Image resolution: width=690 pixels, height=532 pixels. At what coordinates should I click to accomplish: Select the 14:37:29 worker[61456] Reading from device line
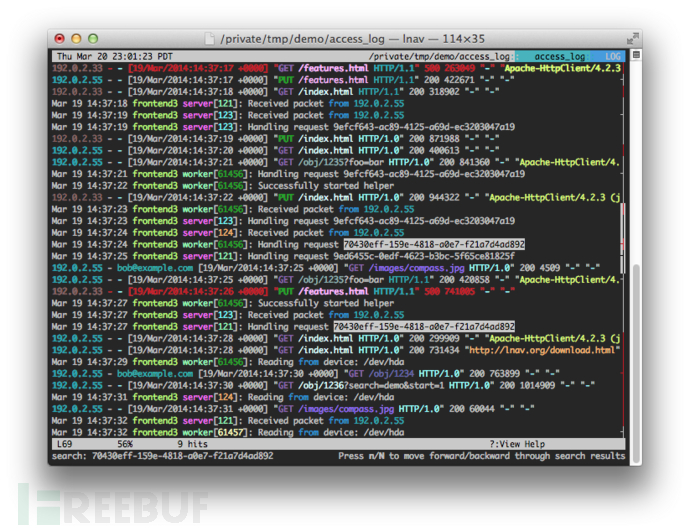[228, 362]
